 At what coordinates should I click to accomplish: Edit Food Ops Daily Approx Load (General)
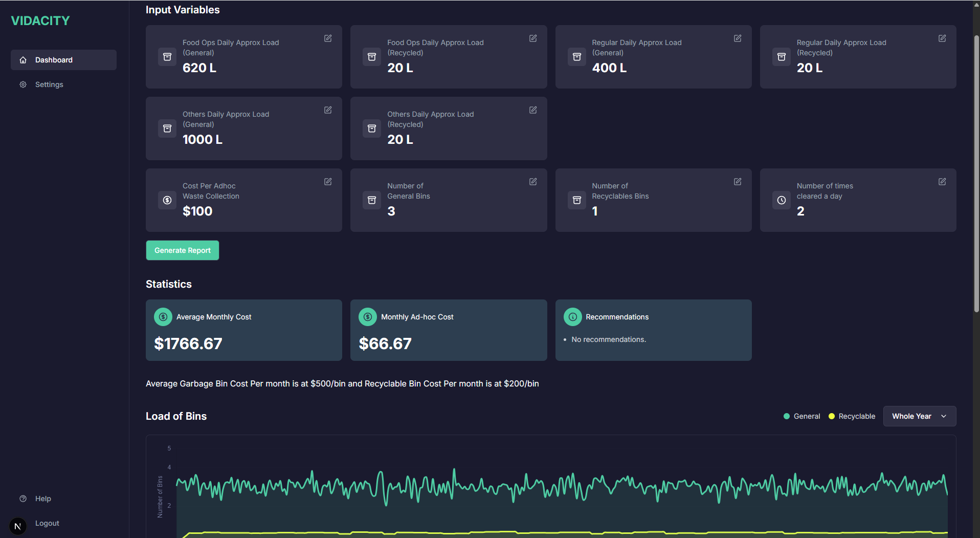coord(328,38)
